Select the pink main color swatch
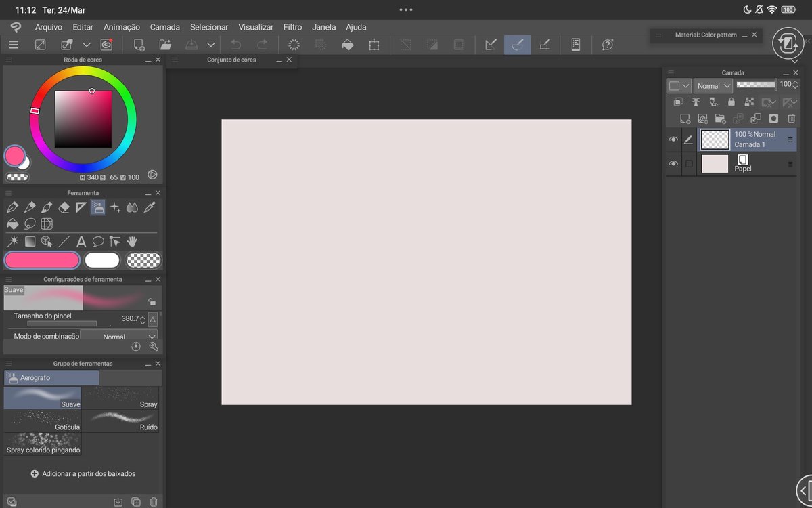Viewport: 812px width, 508px height. coord(43,260)
